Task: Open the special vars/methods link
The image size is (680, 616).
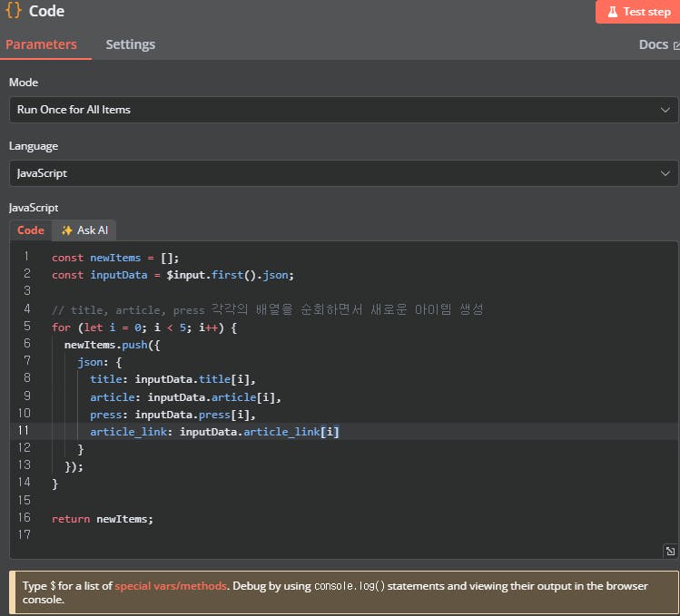Action: tap(171, 586)
